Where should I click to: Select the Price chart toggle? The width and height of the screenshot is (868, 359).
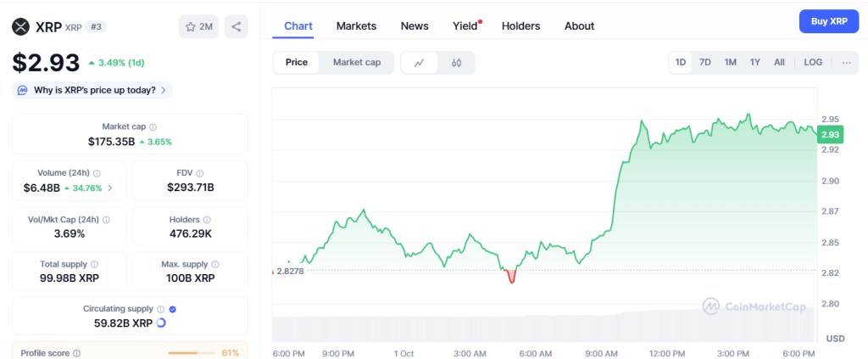point(297,62)
